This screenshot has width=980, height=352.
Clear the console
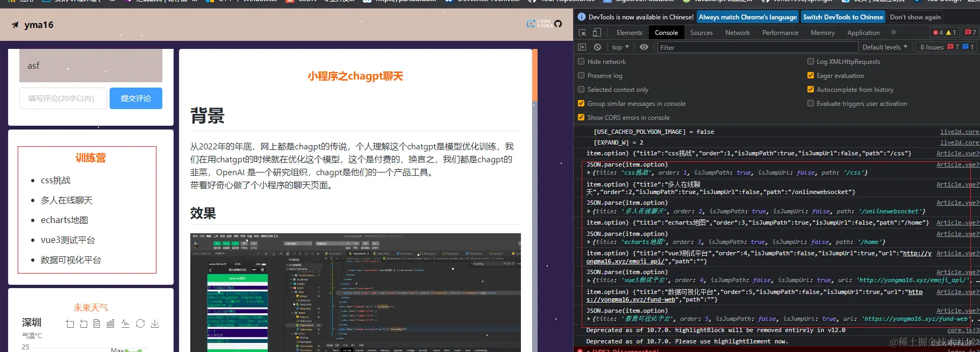click(597, 47)
